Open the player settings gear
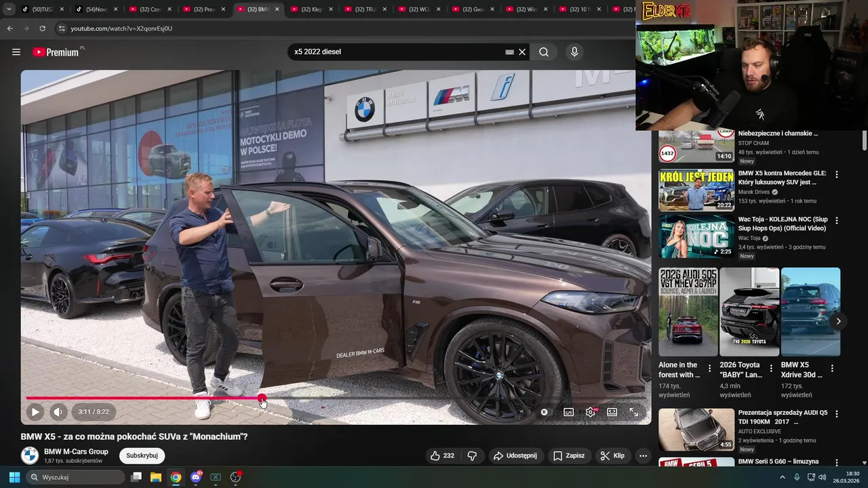This screenshot has width=868, height=488. pyautogui.click(x=591, y=411)
